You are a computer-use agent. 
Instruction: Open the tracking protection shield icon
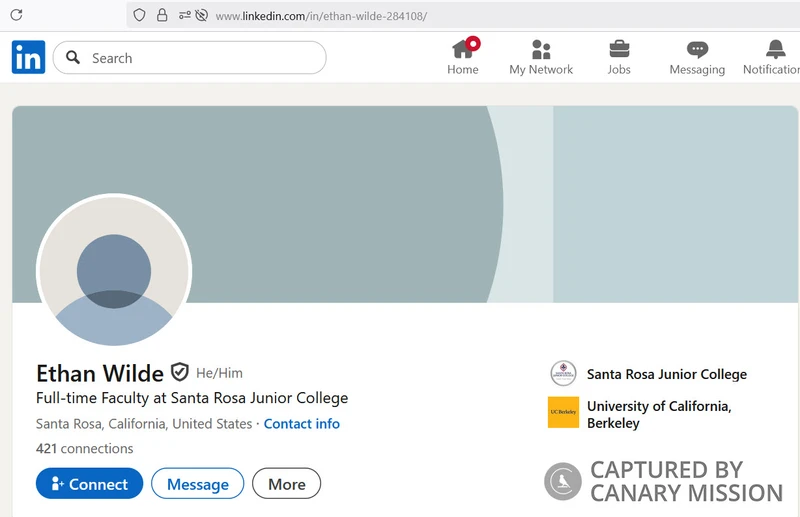pos(139,15)
